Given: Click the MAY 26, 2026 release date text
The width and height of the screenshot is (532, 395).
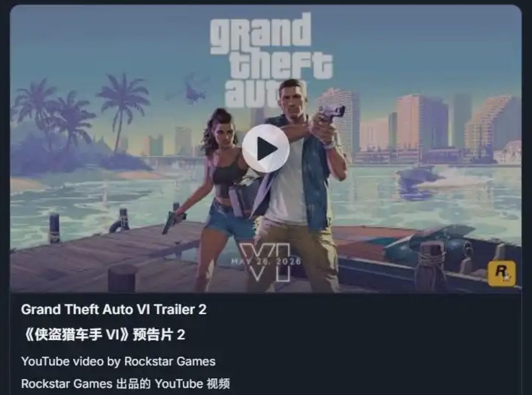Looking at the screenshot, I should point(266,261).
